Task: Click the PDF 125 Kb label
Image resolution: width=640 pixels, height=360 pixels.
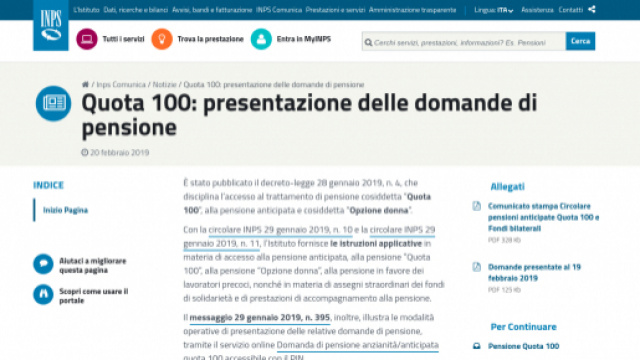Action: tap(504, 290)
